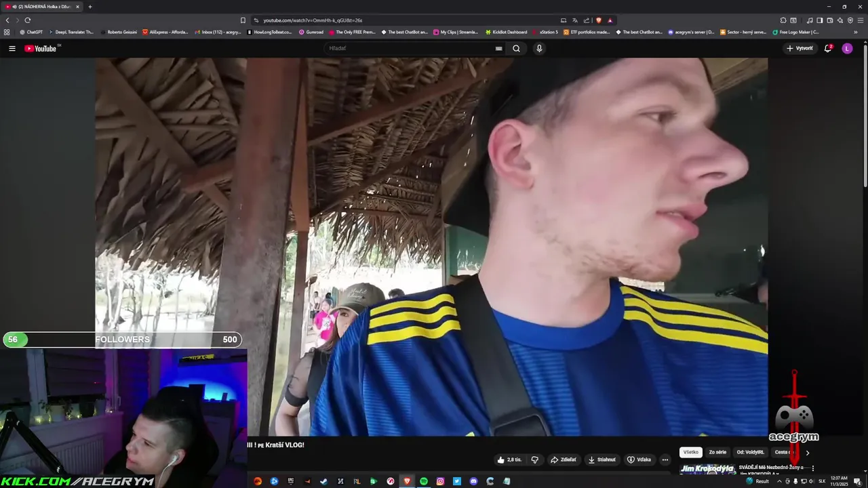Click the browser back arrow
This screenshot has height=488, width=868.
(x=7, y=20)
